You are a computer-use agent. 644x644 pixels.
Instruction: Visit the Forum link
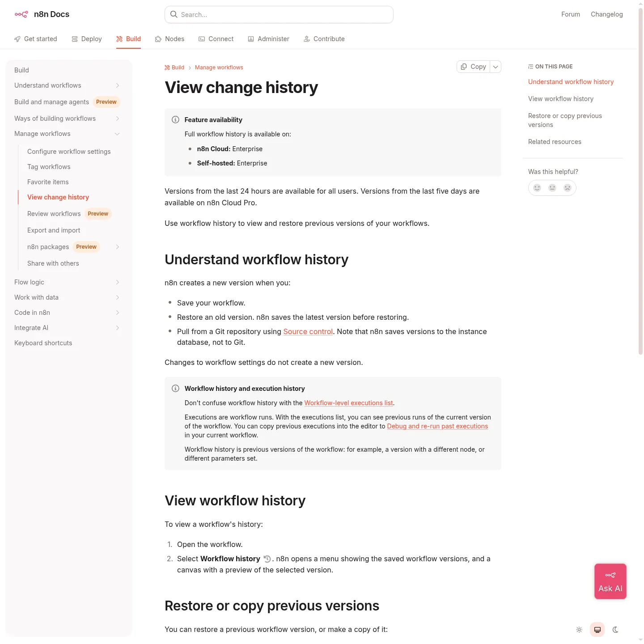(571, 14)
